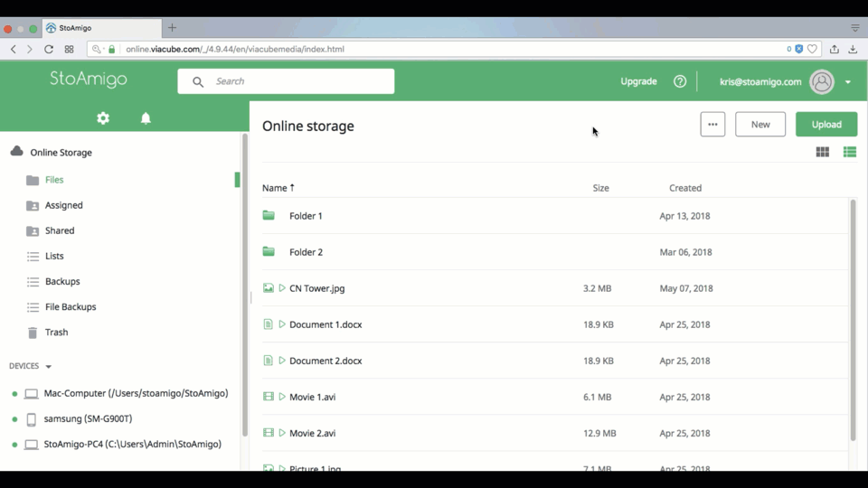This screenshot has height=488, width=868.
Task: Open the notifications bell
Action: click(x=146, y=117)
